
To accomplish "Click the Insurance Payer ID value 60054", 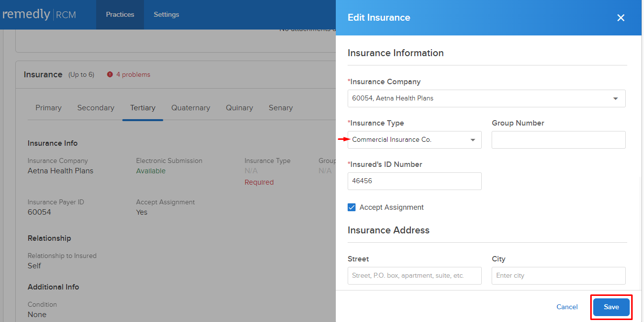I will (x=39, y=212).
